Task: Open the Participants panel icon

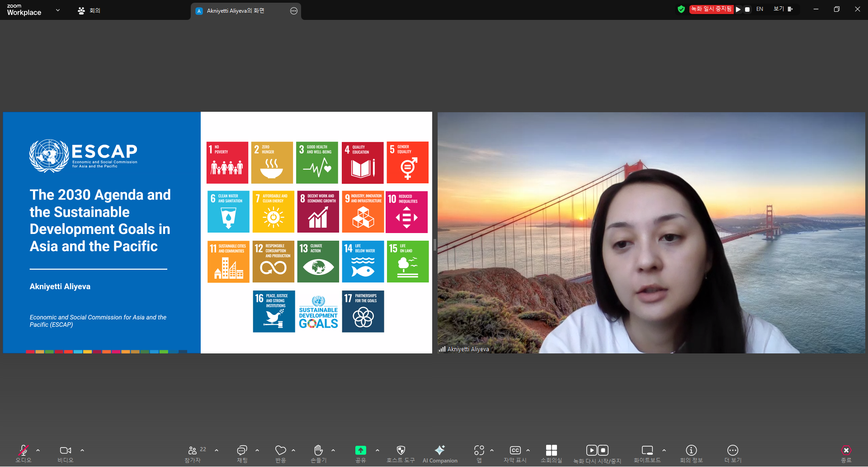Action: 193,450
